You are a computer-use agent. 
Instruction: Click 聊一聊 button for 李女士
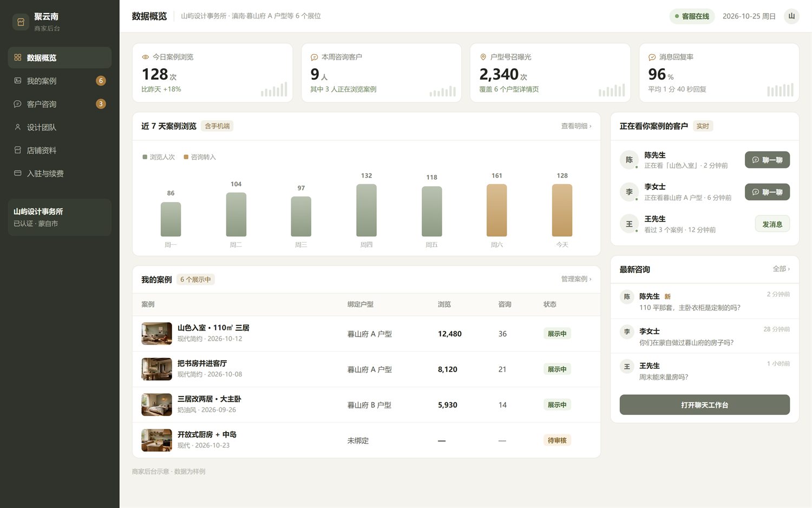pos(767,192)
